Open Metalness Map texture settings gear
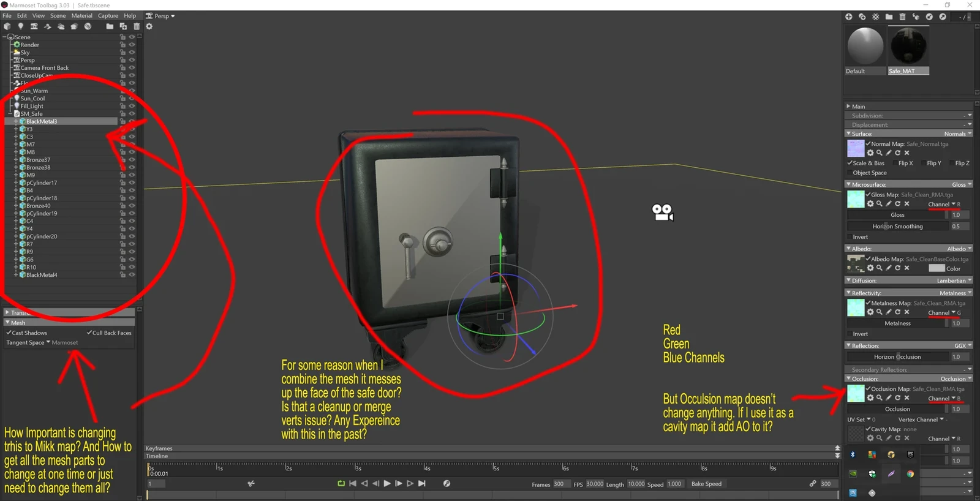Image resolution: width=980 pixels, height=501 pixels. click(x=870, y=312)
